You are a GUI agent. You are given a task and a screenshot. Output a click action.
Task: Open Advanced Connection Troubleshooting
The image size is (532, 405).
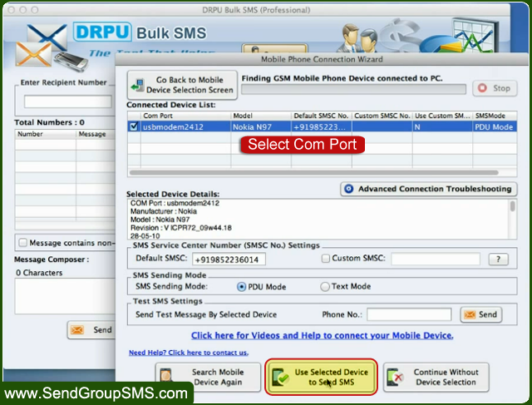click(x=429, y=189)
